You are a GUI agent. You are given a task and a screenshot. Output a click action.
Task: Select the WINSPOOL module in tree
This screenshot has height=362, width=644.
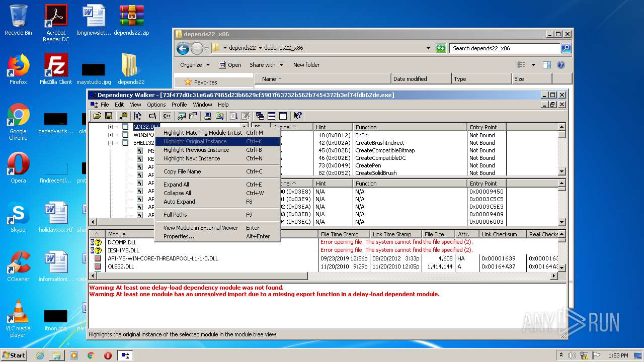coord(143,135)
